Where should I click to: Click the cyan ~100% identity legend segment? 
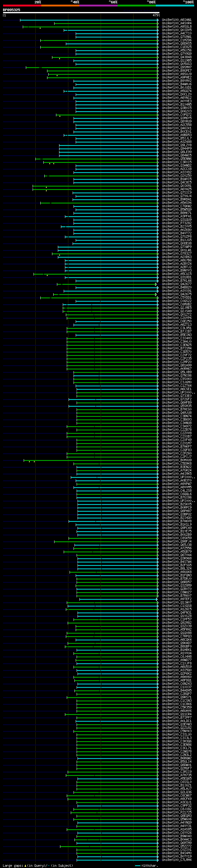click(175, 6)
